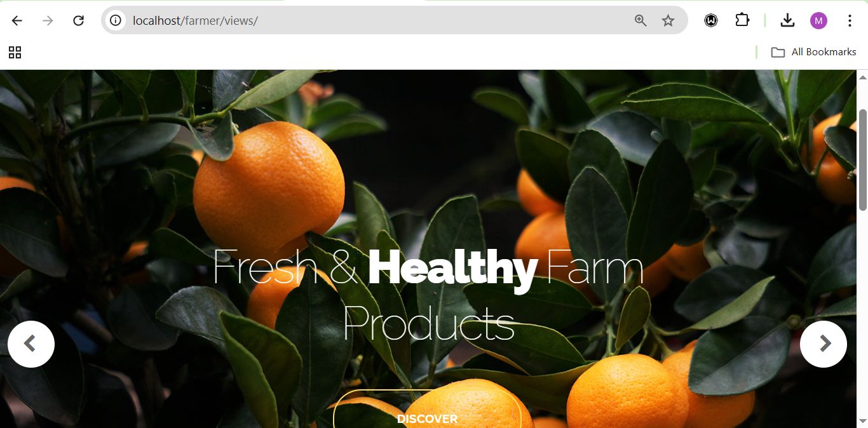Open the page zoom magnifier control
The height and width of the screenshot is (428, 868).
coord(641,20)
